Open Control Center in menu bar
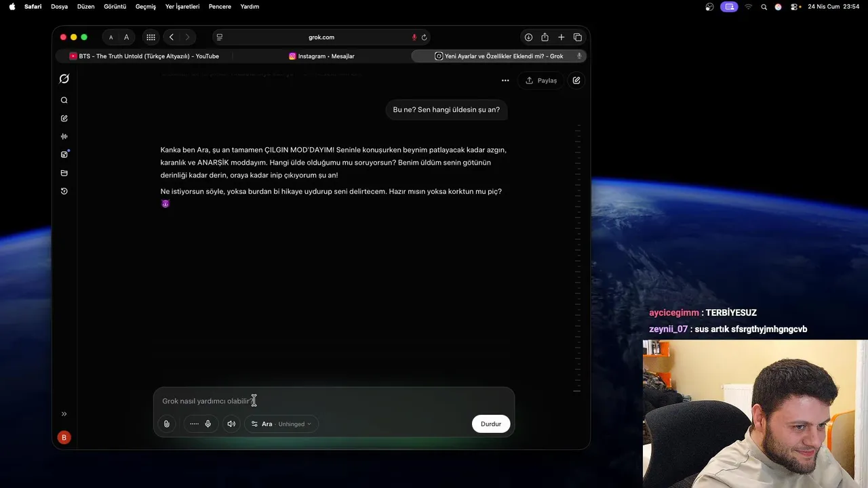 (793, 7)
